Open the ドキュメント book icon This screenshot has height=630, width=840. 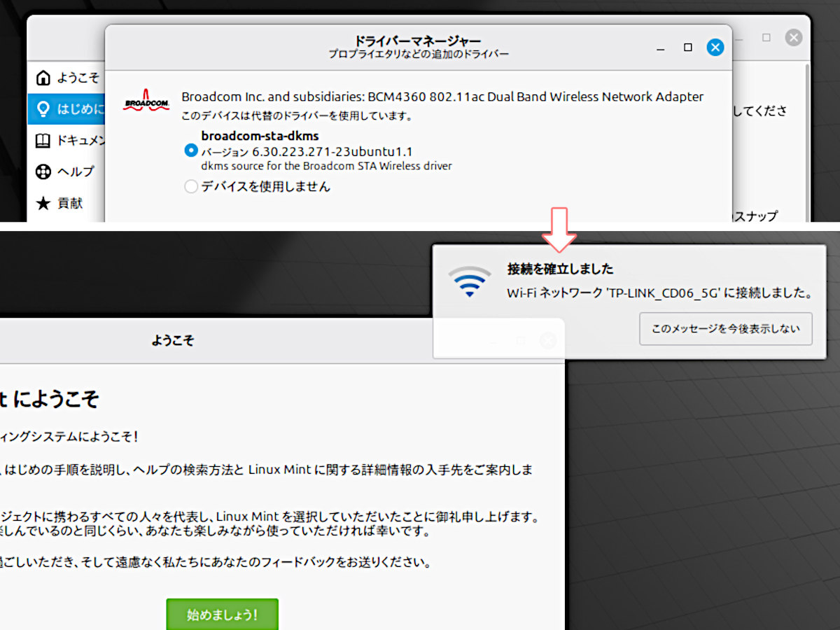tap(43, 141)
